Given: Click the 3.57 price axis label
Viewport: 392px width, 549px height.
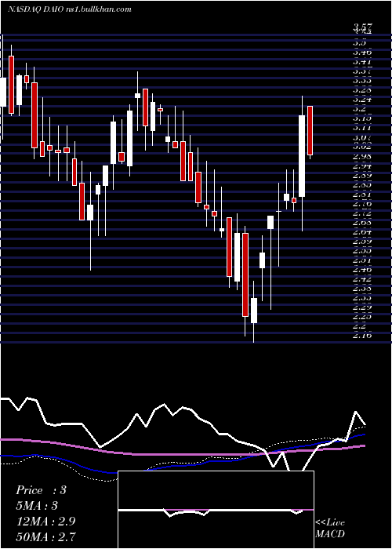Looking at the screenshot, I should (363, 27).
